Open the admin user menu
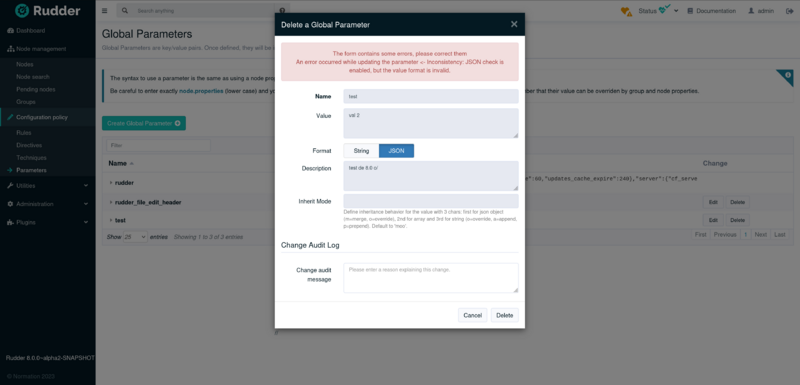800x385 pixels. 761,11
